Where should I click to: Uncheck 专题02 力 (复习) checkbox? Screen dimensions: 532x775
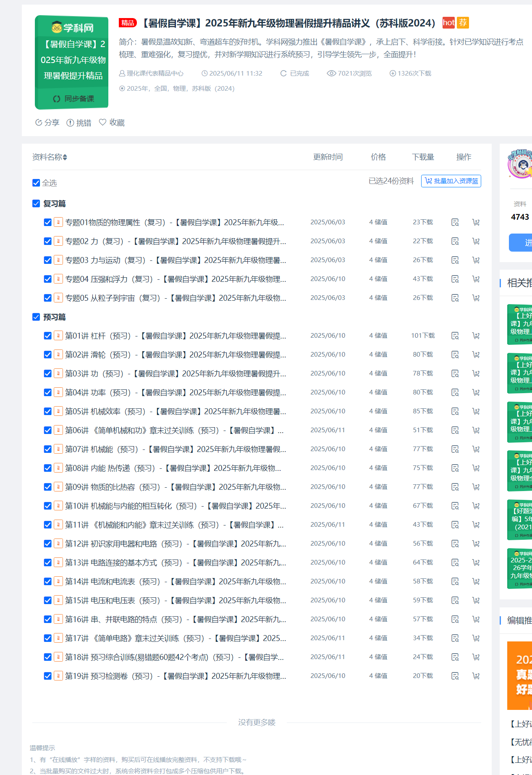[48, 241]
